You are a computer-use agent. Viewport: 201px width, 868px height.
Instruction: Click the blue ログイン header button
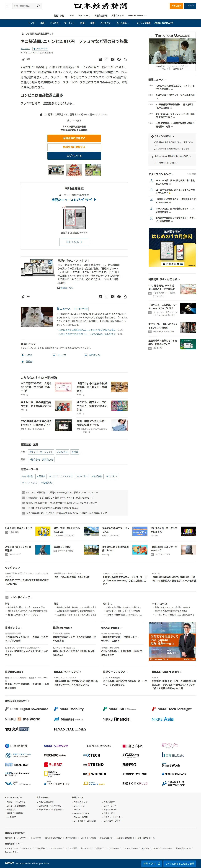point(190,6)
